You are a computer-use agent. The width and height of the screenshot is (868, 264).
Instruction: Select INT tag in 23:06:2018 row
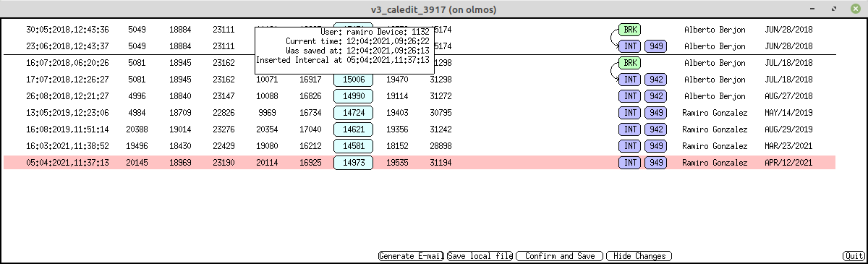point(630,46)
